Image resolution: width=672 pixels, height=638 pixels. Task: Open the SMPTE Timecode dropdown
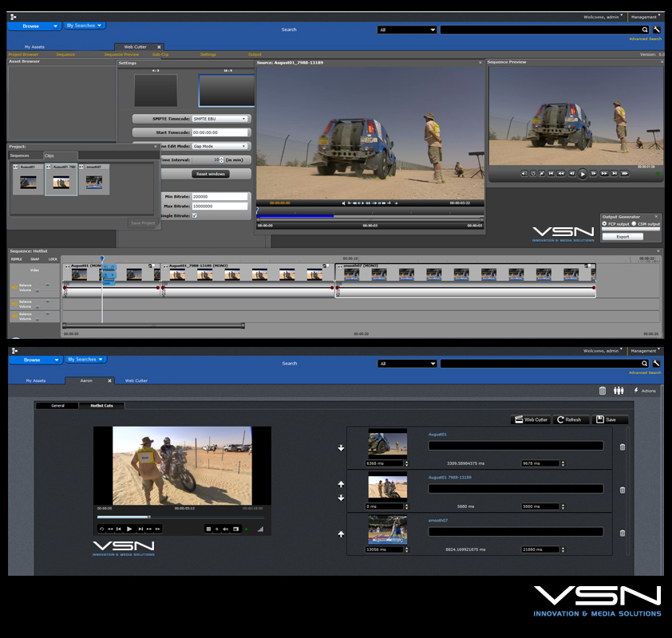[x=220, y=119]
